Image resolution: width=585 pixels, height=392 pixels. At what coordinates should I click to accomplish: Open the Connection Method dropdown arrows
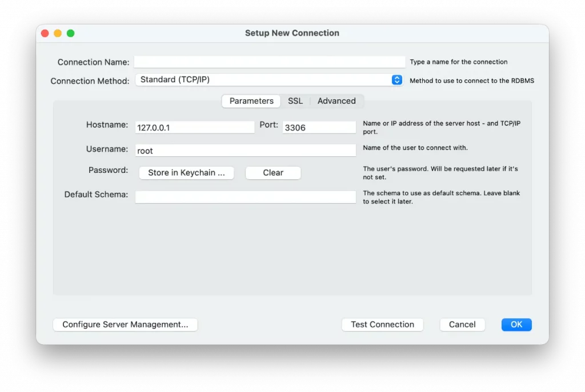click(x=396, y=80)
